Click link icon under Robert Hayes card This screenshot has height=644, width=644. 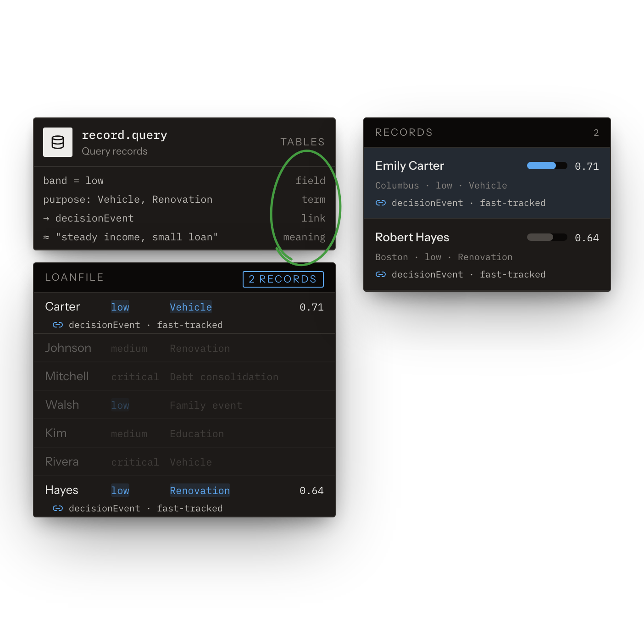click(x=381, y=274)
